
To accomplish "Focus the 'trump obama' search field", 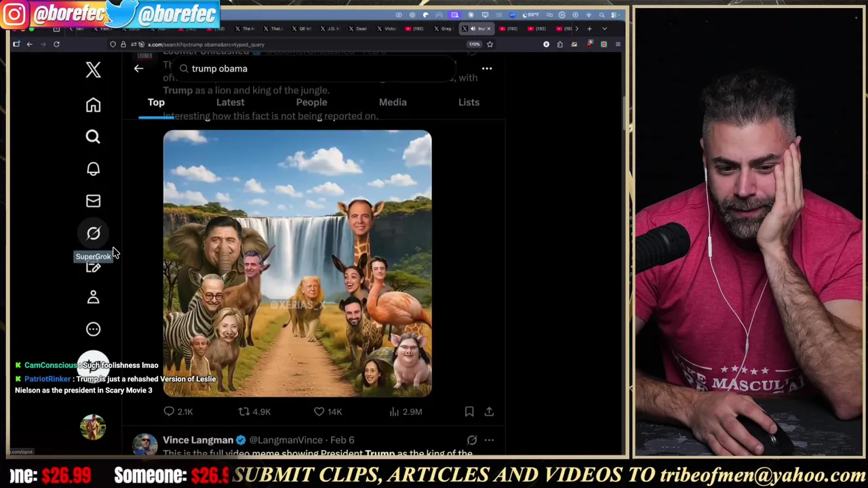I will click(x=314, y=68).
